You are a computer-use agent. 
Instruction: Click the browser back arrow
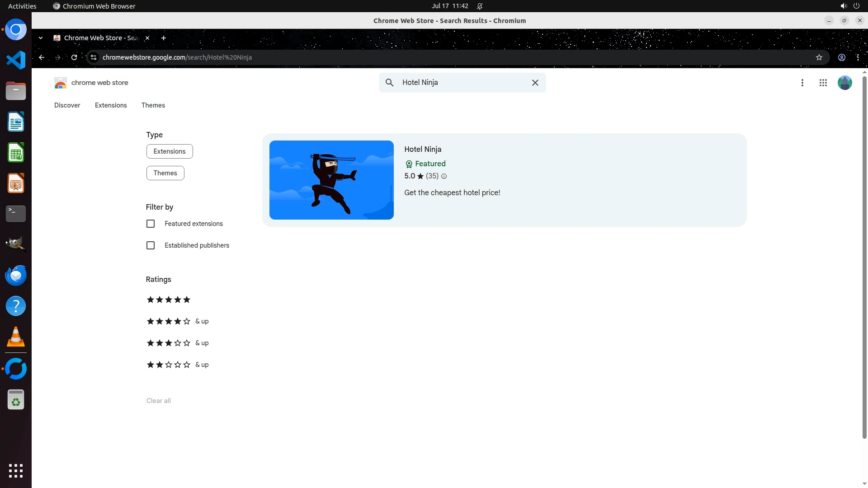pos(42,57)
